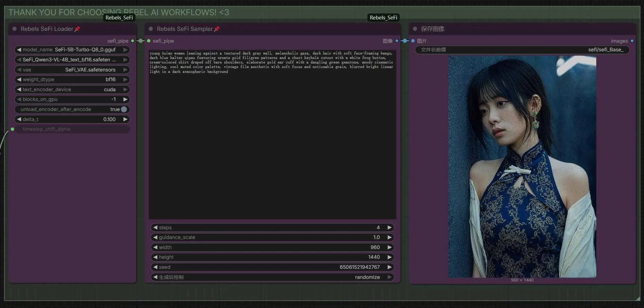Open the randomize control-after-generate dropdown
This screenshot has height=308, width=644.
pos(272,277)
